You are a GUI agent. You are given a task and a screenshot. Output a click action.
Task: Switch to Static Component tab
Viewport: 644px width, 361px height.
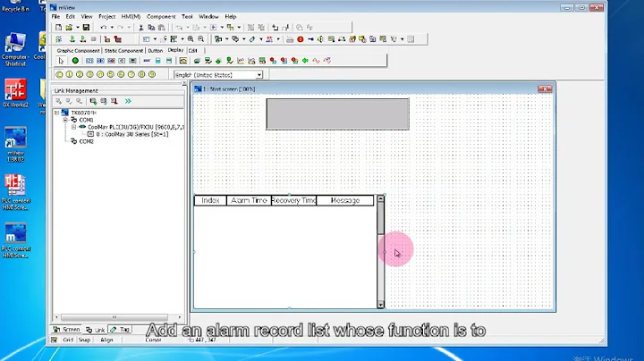point(123,50)
